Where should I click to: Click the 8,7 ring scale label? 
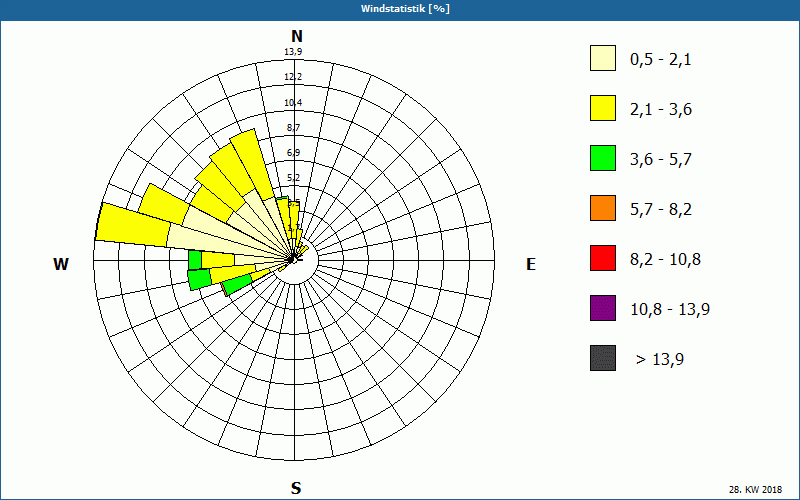tap(293, 128)
